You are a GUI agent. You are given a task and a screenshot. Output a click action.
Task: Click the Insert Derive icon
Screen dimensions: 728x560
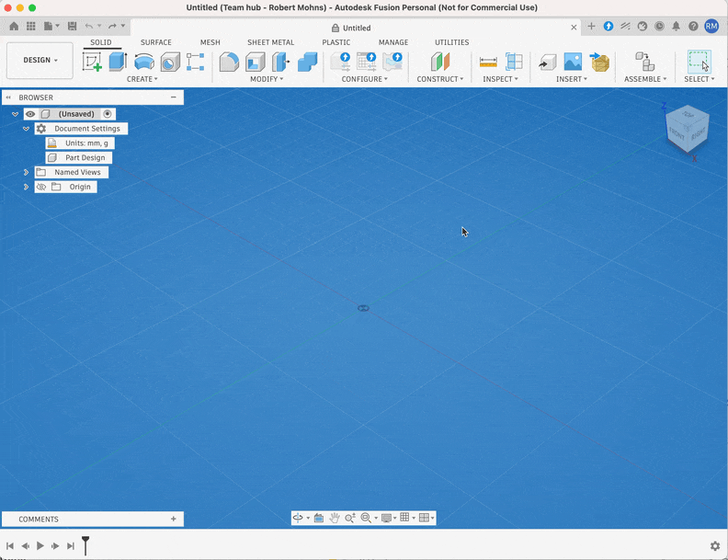(548, 62)
